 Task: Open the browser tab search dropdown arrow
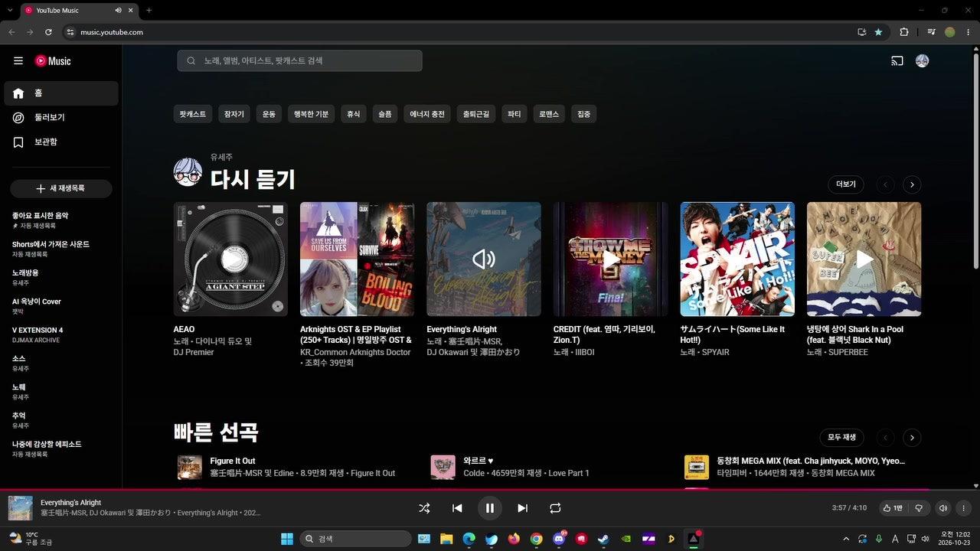(x=10, y=11)
